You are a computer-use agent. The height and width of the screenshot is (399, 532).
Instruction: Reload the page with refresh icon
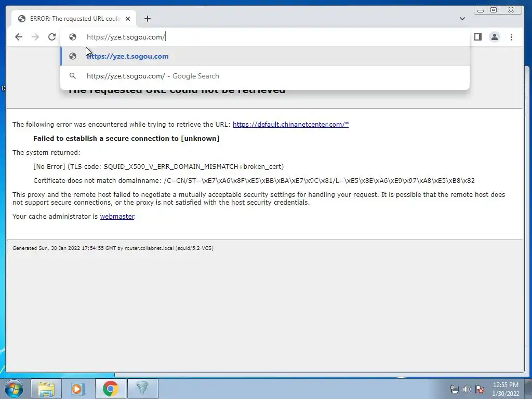[x=52, y=37]
